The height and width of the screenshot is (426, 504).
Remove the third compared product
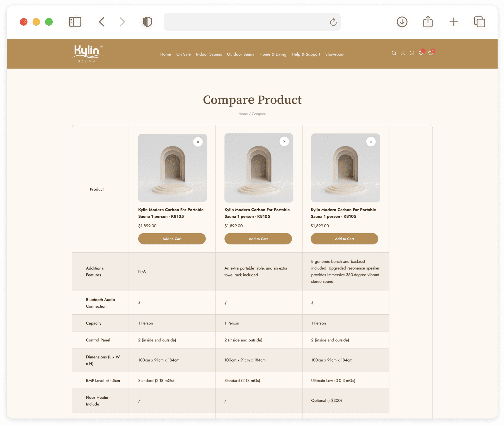371,142
